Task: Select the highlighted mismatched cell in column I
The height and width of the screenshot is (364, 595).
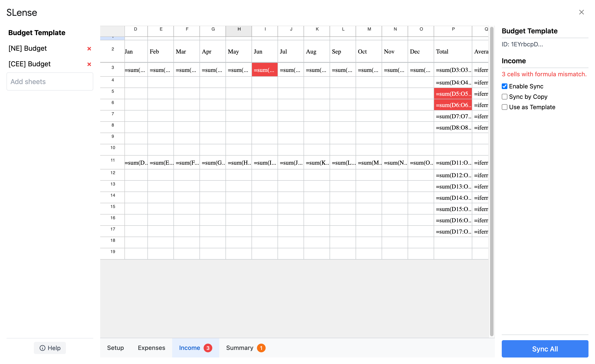Action: point(265,70)
